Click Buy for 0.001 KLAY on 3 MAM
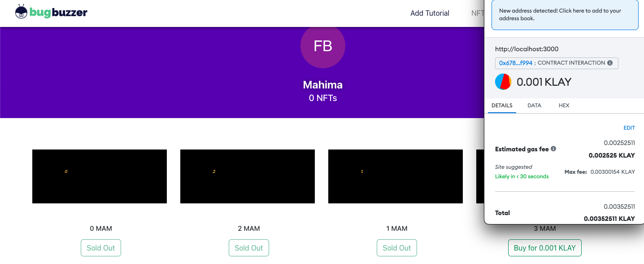The image size is (644, 264). click(x=544, y=247)
